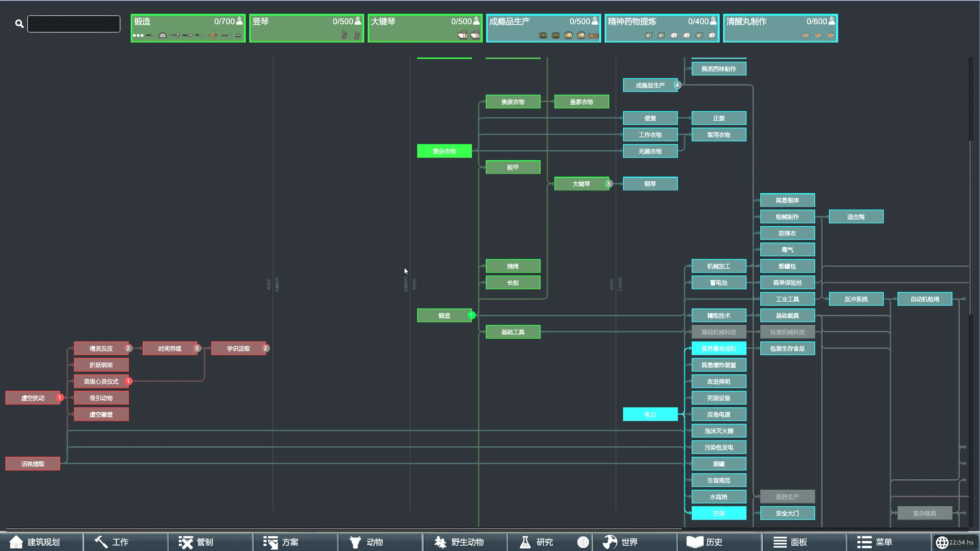980x551 pixels.
Task: Click the search magnifier icon
Action: (x=19, y=24)
